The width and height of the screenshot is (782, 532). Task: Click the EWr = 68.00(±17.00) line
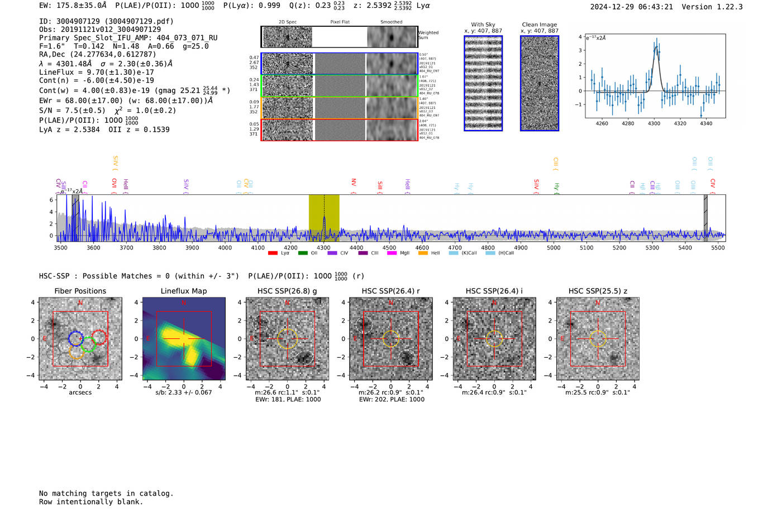(126, 101)
